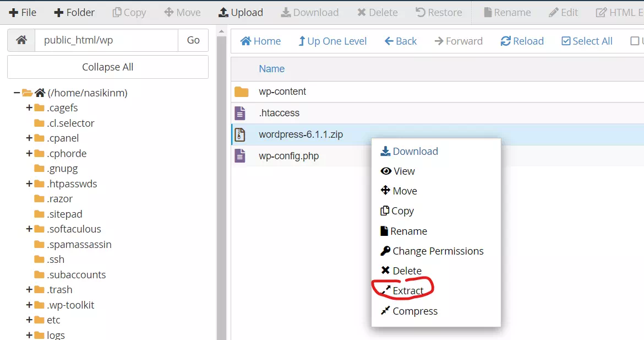Image resolution: width=644 pixels, height=340 pixels.
Task: Choose View from context menu
Action: [397, 171]
